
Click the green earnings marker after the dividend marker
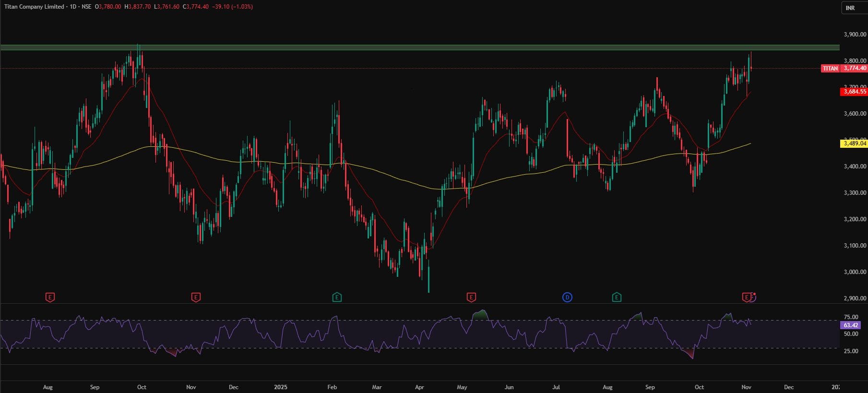coord(617,298)
